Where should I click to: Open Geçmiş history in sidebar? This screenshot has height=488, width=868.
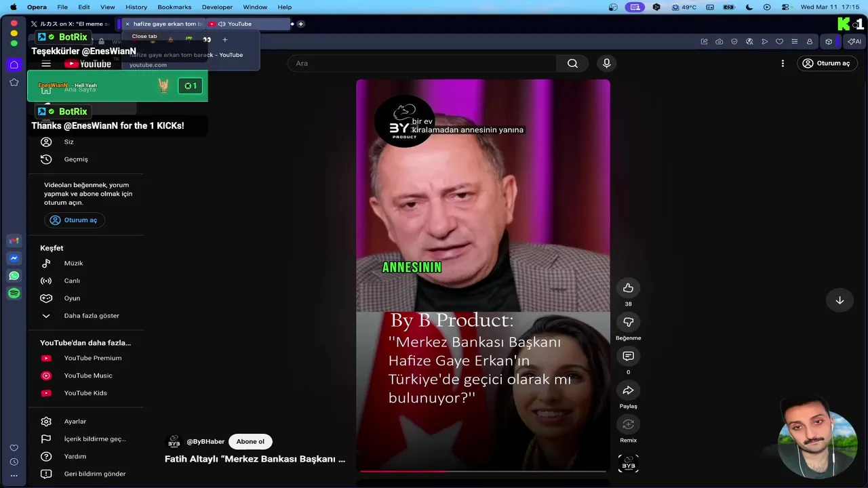[x=85, y=159]
